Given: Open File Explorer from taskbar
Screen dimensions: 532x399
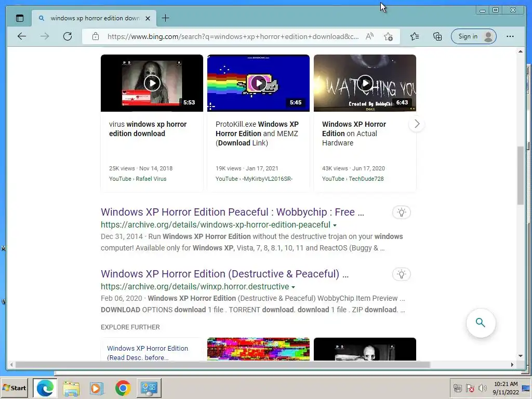Looking at the screenshot, I should pyautogui.click(x=71, y=388).
